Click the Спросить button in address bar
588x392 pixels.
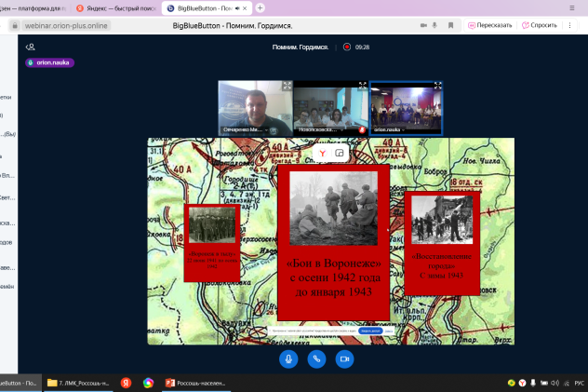coord(539,25)
